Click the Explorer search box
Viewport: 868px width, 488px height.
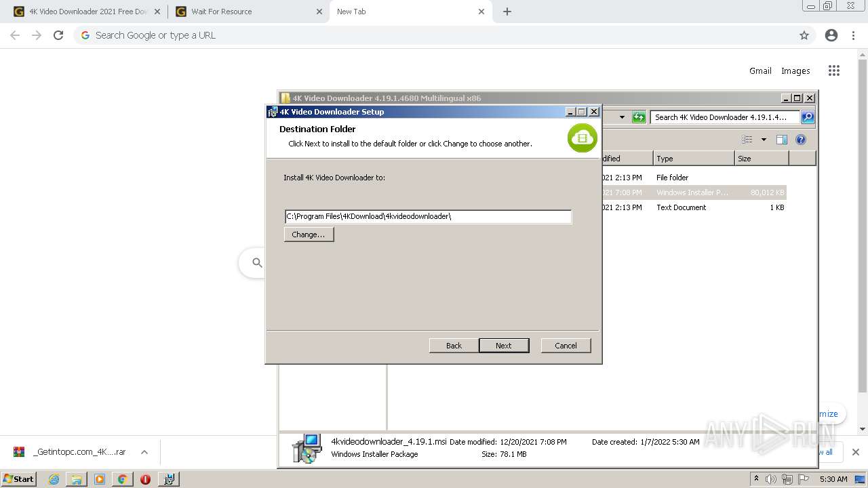click(x=725, y=117)
